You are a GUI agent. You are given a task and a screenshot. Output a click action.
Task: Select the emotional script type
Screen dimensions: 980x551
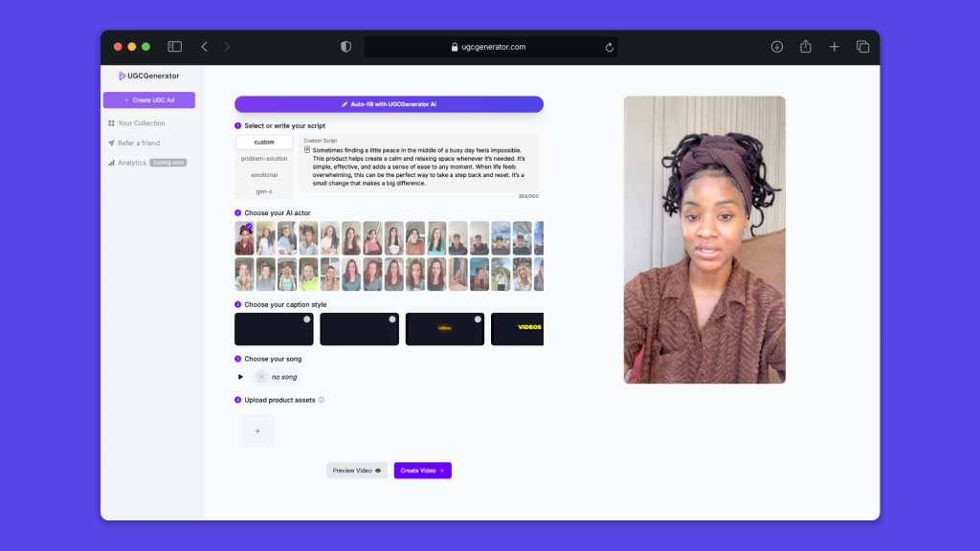[264, 175]
